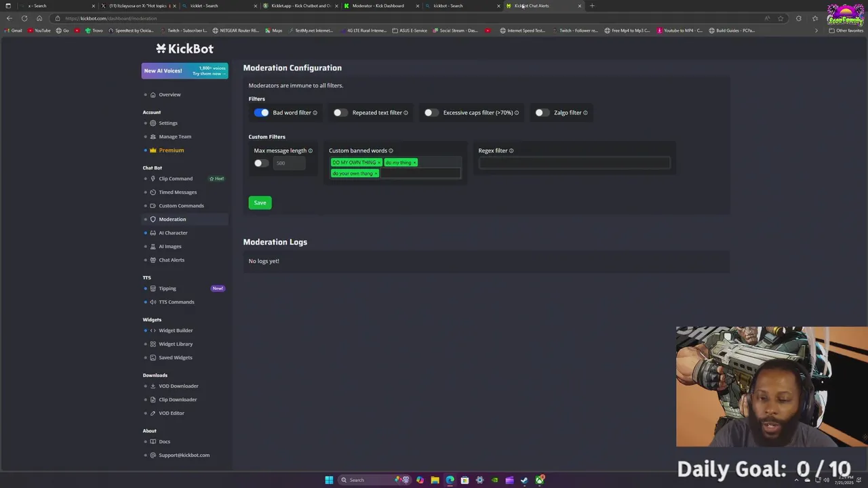Enable the Zalgo filter switch
The height and width of the screenshot is (488, 868).
tap(542, 113)
